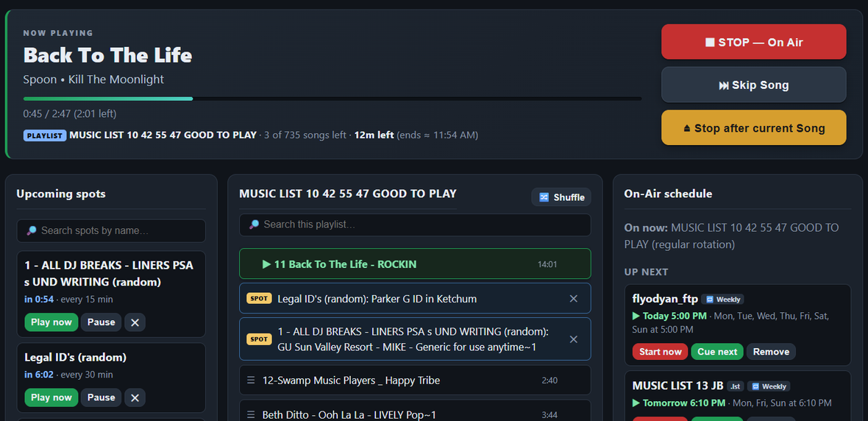Screen dimensions: 868x421
Task: Click the Search spots by name field
Action: 111,230
